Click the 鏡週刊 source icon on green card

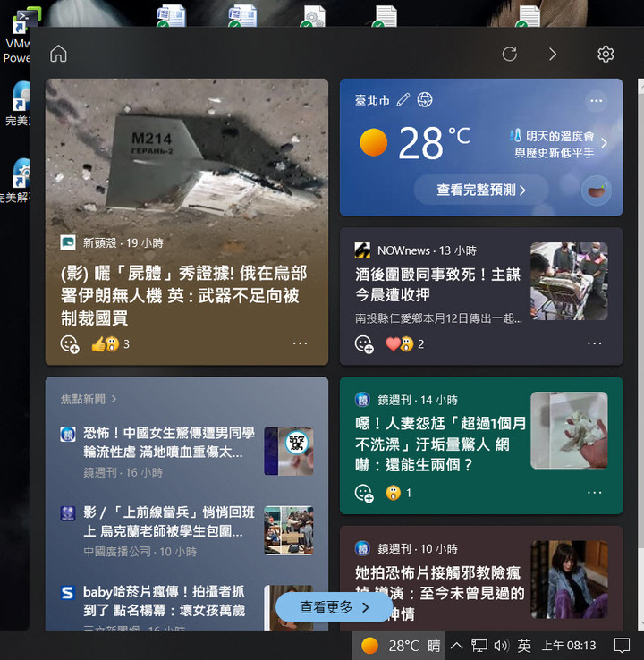click(x=362, y=400)
